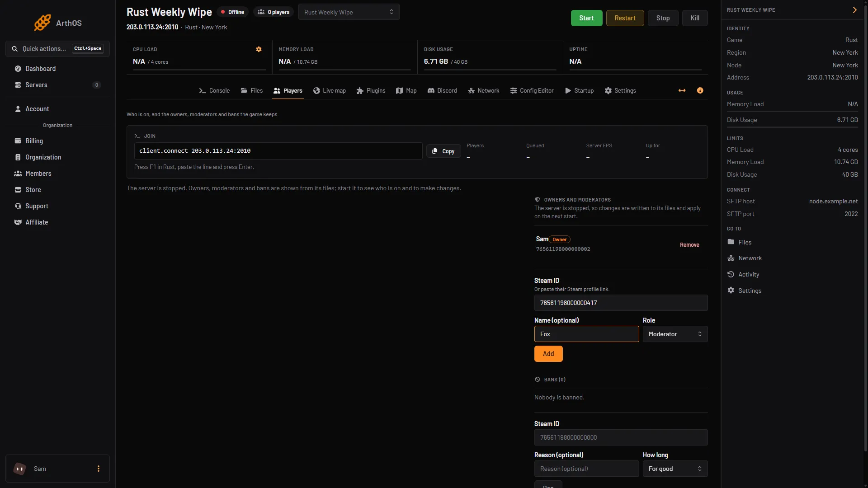Screen dimensions: 868x488
Task: Switch to the Plugins tab
Action: coord(371,91)
